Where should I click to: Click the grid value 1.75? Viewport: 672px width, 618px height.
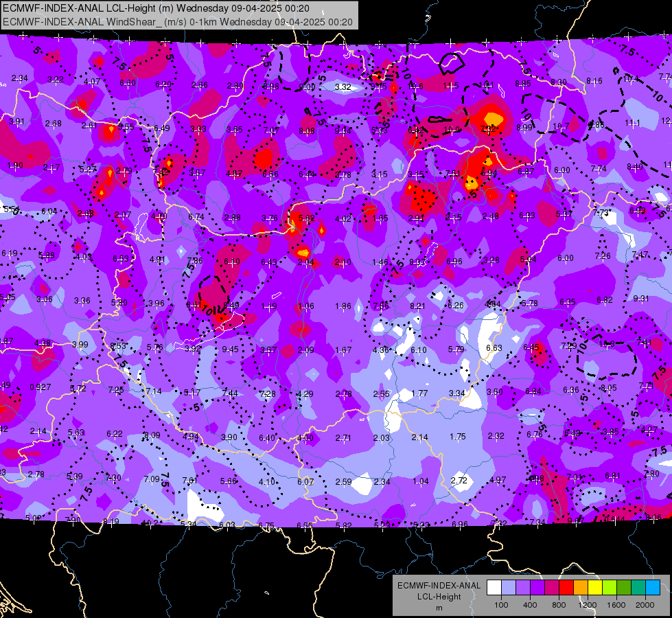pyautogui.click(x=458, y=436)
